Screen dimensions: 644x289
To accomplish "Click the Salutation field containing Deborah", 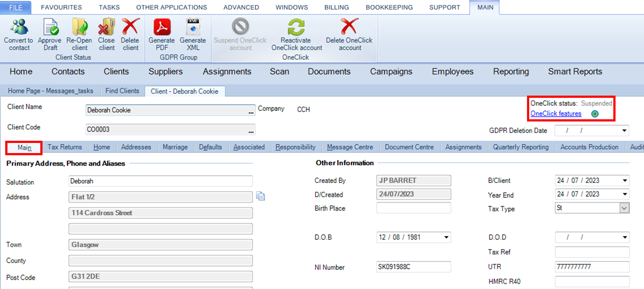I will pyautogui.click(x=160, y=181).
